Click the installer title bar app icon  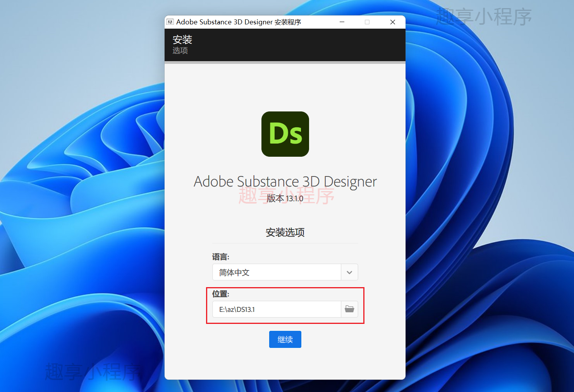pos(170,22)
